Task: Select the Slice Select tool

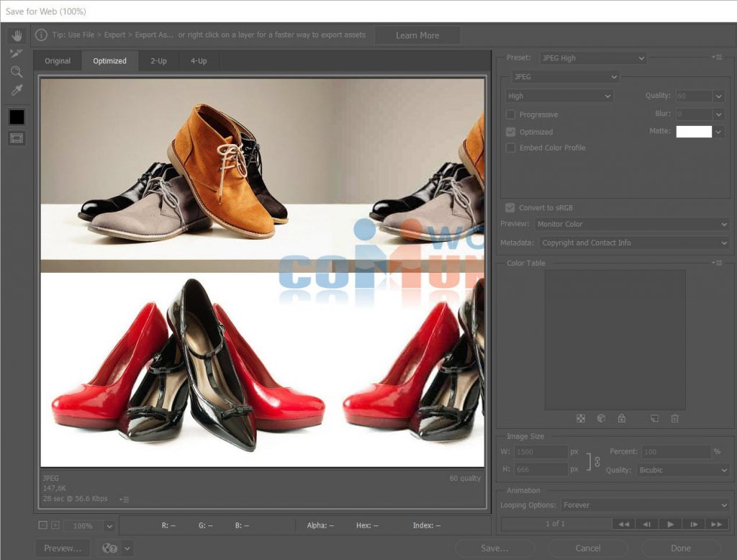Action: (x=17, y=53)
